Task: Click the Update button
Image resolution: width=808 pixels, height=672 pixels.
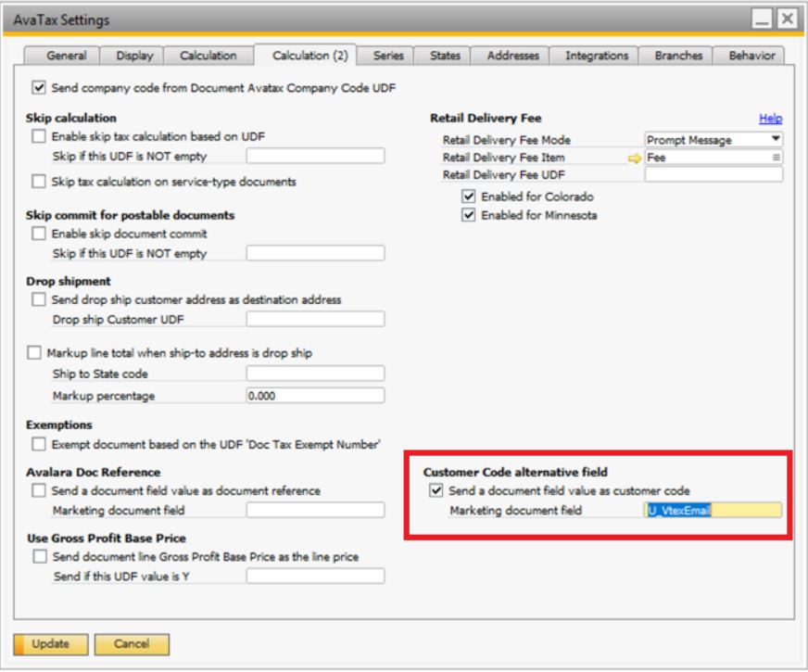Action: tap(50, 644)
